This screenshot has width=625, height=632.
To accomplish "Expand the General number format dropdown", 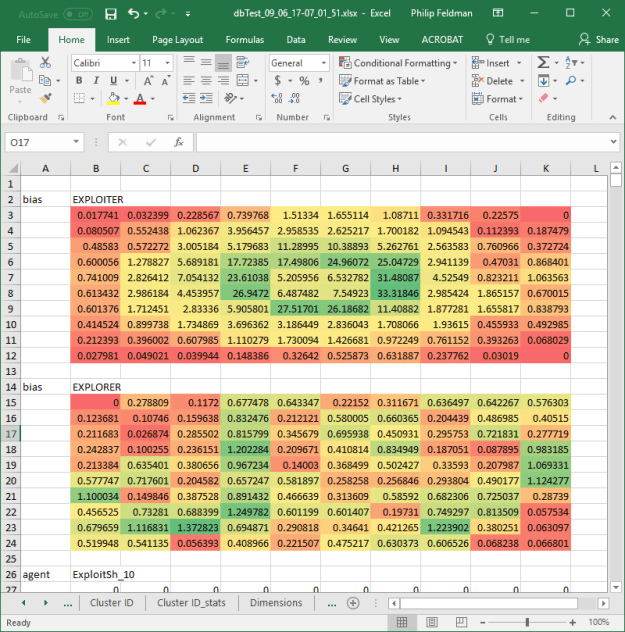I will (300, 62).
